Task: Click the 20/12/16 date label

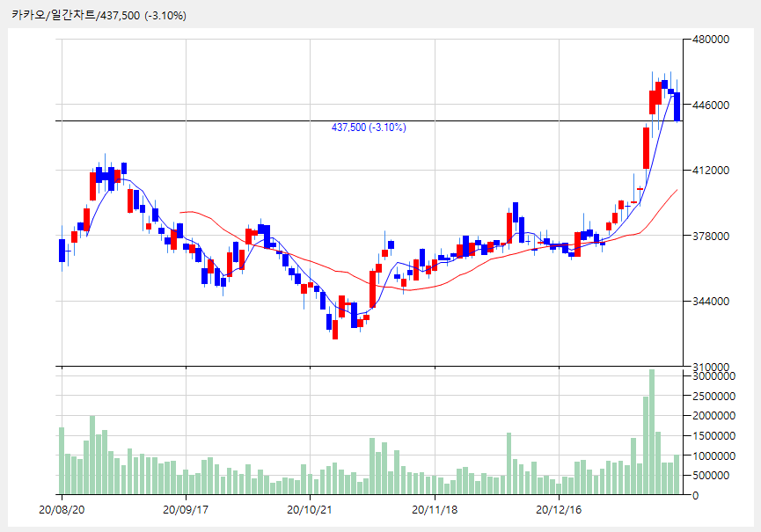Action: [559, 510]
